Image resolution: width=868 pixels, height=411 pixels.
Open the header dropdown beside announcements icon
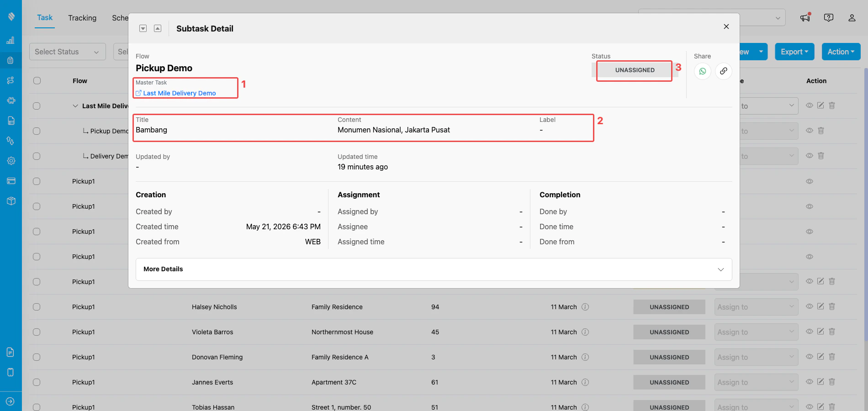pos(712,17)
